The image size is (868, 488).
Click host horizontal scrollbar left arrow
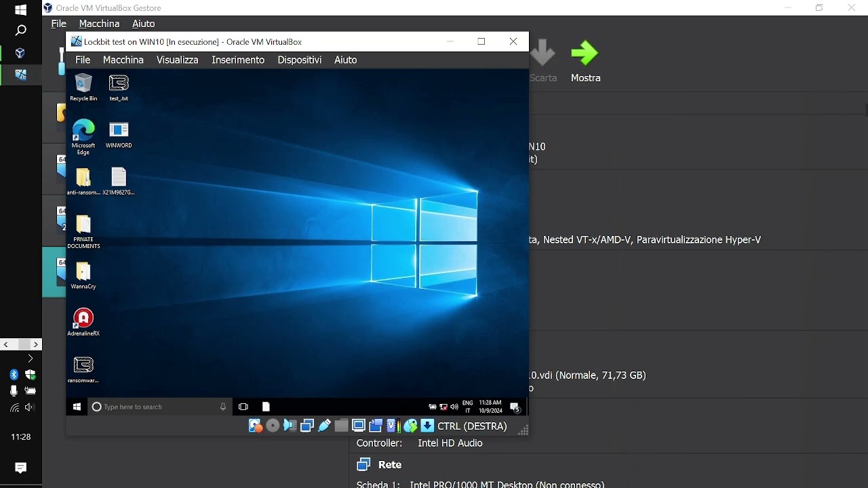tap(6, 344)
